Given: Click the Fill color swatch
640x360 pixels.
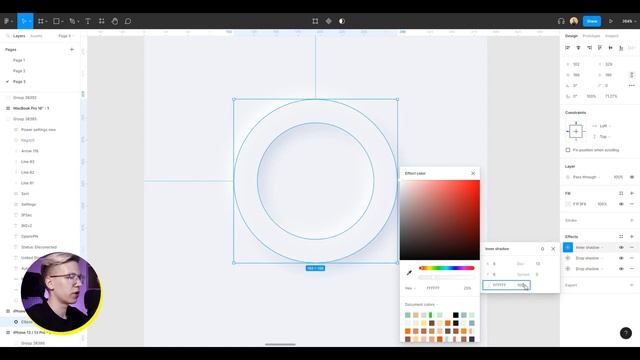Looking at the screenshot, I should (x=568, y=204).
